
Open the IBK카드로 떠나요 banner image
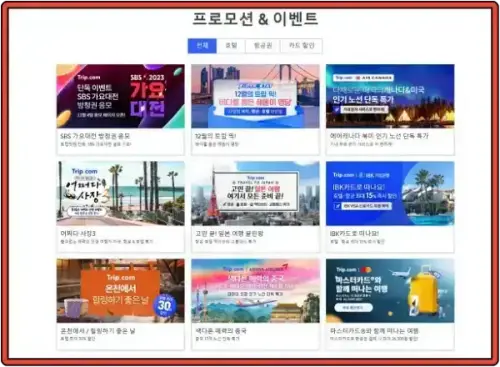tap(390, 193)
